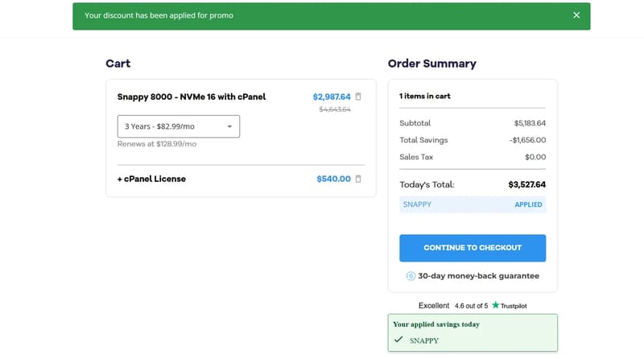Image resolution: width=644 pixels, height=359 pixels.
Task: Open the 3 Years billing term dropdown
Action: tap(179, 126)
